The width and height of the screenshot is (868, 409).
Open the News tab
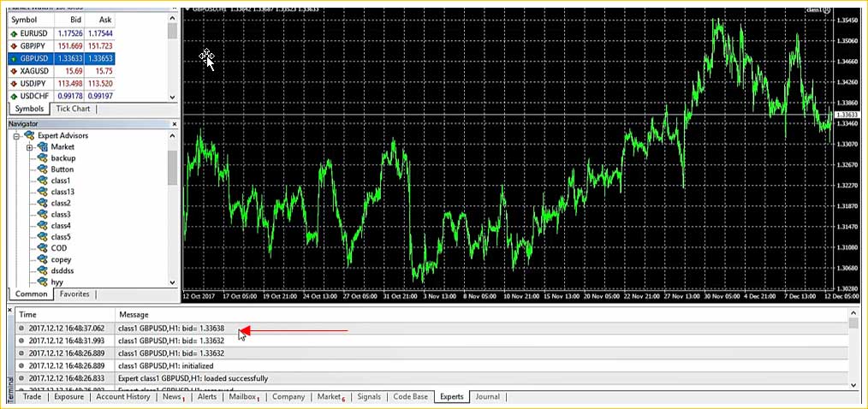pyautogui.click(x=173, y=397)
